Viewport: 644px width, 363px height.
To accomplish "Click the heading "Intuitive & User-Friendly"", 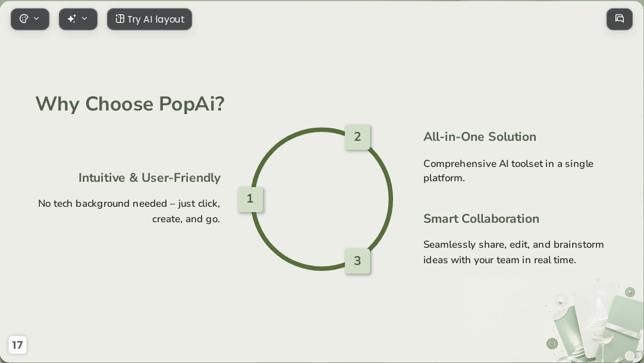I will coord(149,178).
